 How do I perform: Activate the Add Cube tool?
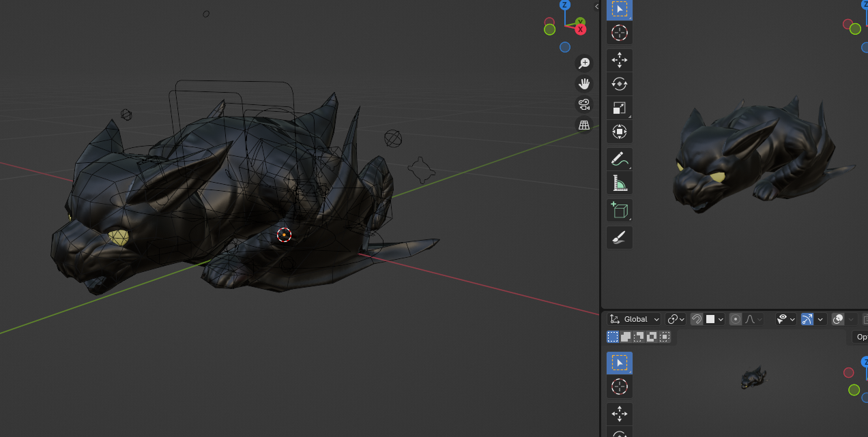coord(619,211)
